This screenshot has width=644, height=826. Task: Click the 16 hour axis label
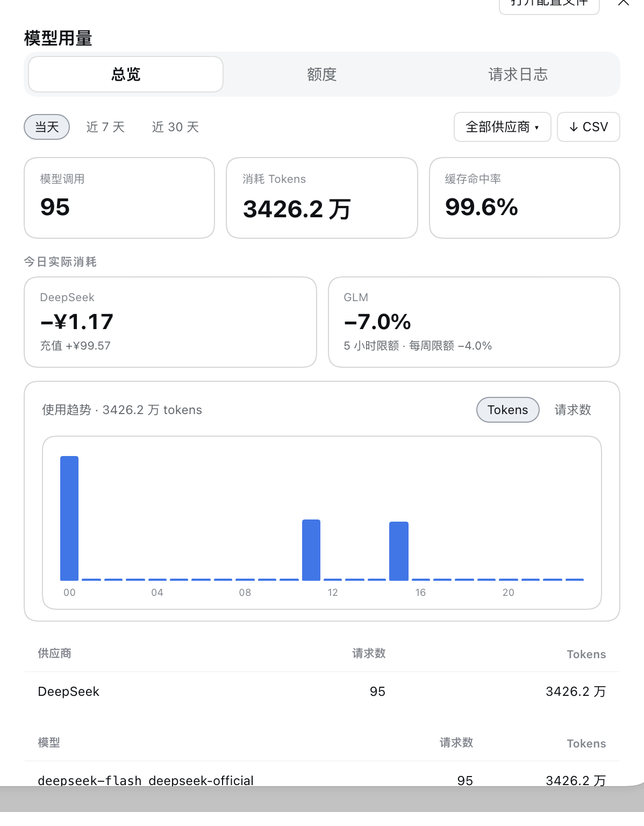pyautogui.click(x=420, y=593)
